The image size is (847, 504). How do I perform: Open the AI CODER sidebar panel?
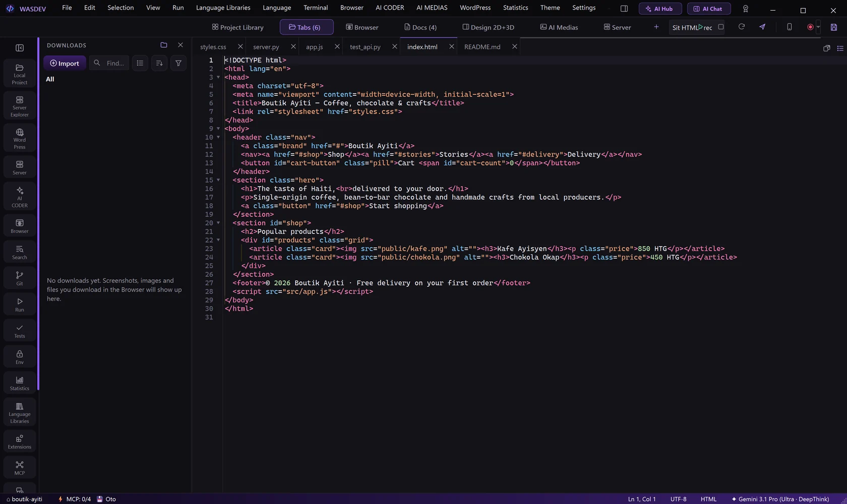(x=20, y=197)
